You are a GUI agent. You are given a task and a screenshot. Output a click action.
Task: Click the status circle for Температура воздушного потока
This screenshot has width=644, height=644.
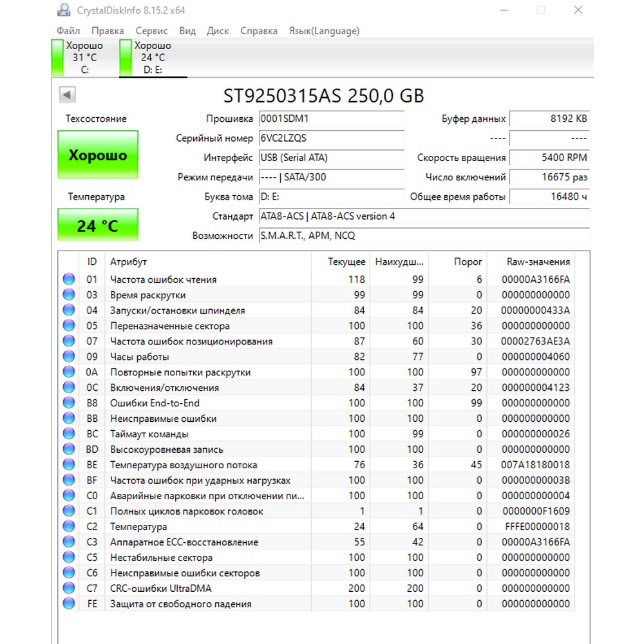69,465
